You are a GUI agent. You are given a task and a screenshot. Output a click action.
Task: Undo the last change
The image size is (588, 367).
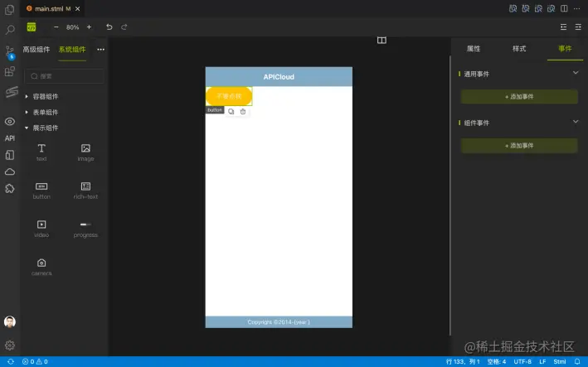pyautogui.click(x=109, y=27)
